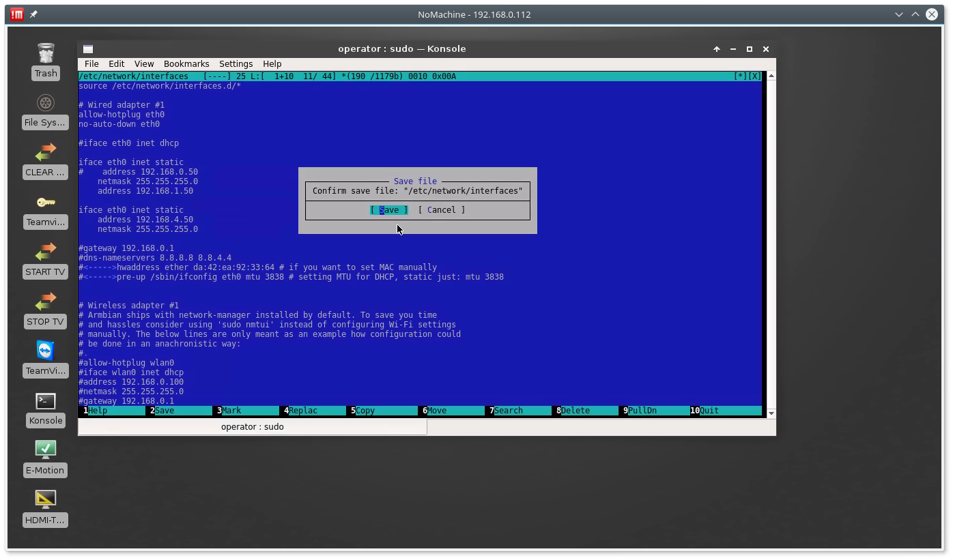Confirm with the Save button in dialog

coord(388,210)
